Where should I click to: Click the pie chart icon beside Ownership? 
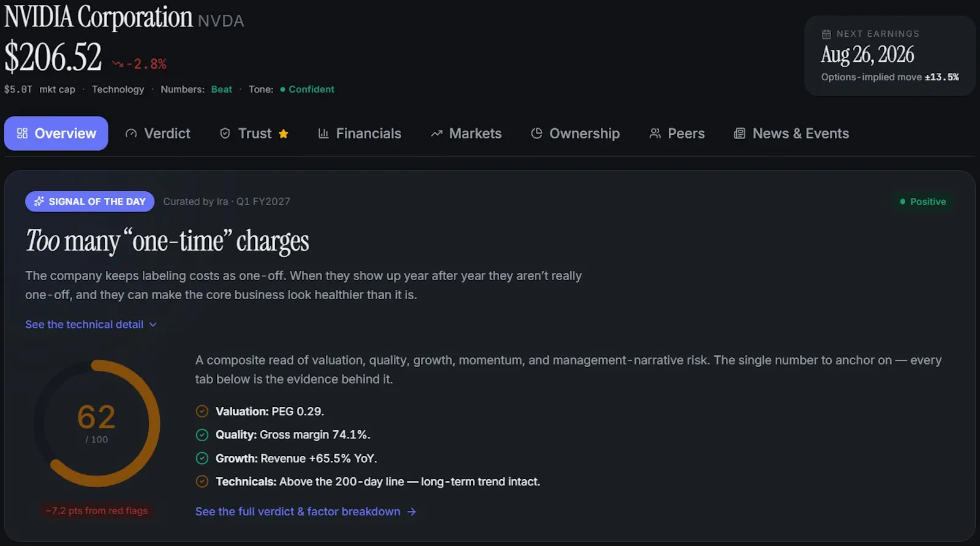537,134
